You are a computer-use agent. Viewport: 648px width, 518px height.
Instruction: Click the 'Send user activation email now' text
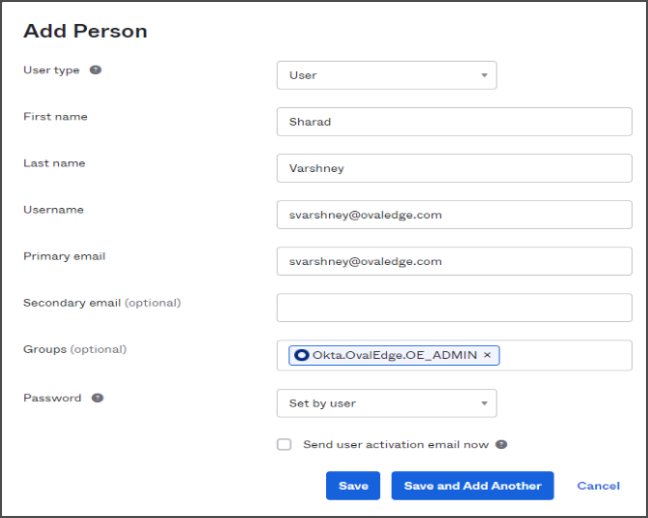(x=396, y=444)
